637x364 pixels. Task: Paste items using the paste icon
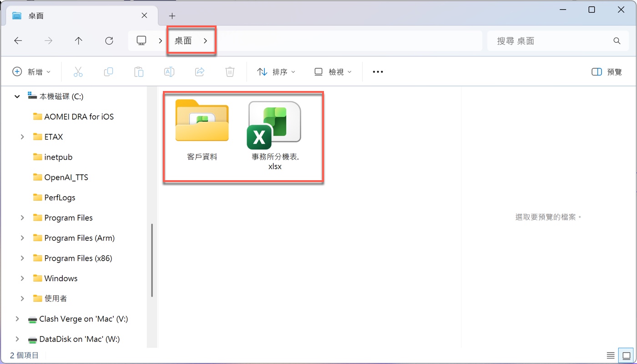coord(138,71)
